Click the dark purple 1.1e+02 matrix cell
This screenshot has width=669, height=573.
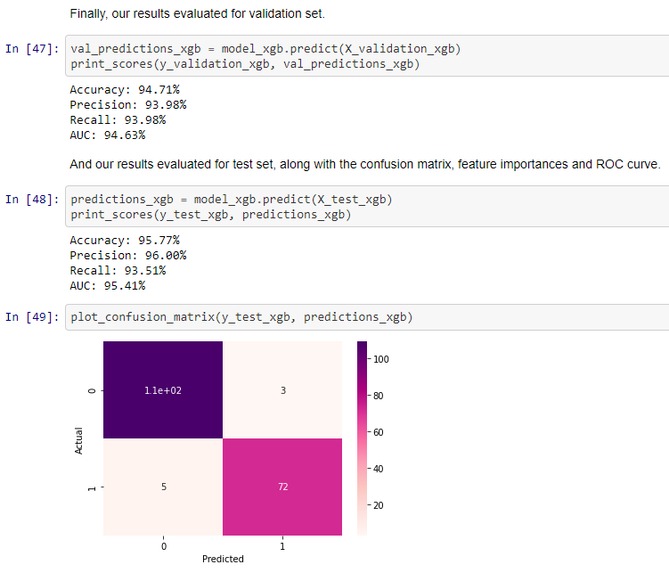[x=161, y=390]
